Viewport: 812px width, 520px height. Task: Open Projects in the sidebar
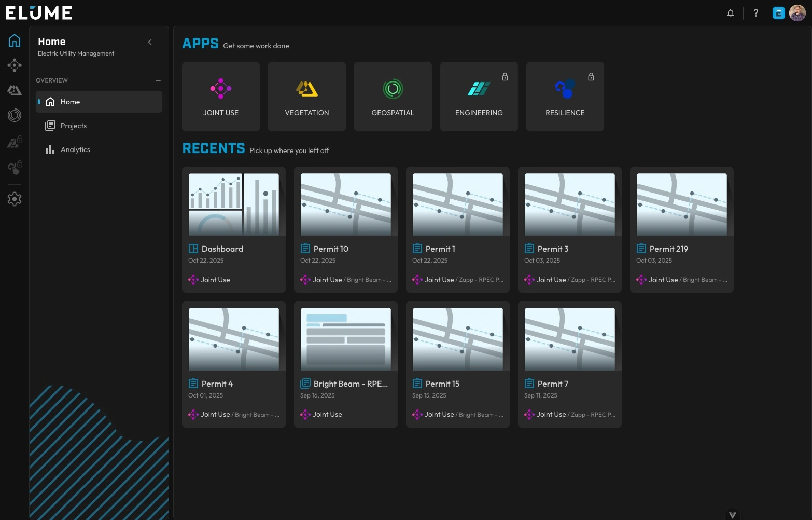(x=73, y=126)
